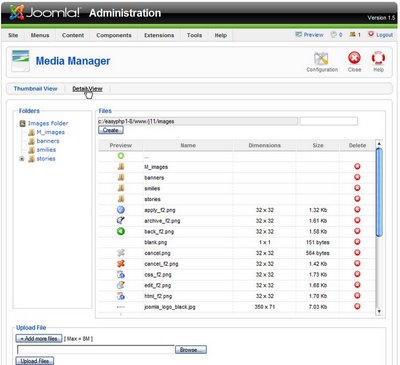This screenshot has width=400, height=365.
Task: Delete blank.png file
Action: [x=357, y=242]
